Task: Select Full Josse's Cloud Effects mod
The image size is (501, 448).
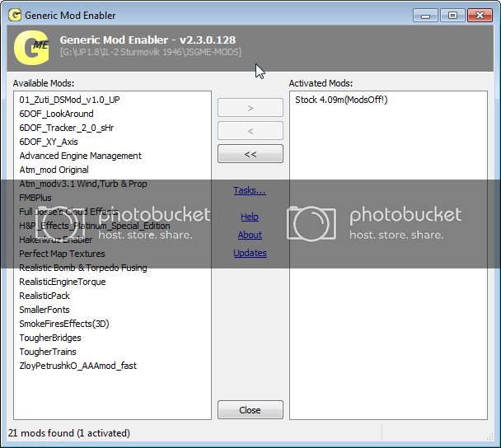Action: tap(68, 212)
